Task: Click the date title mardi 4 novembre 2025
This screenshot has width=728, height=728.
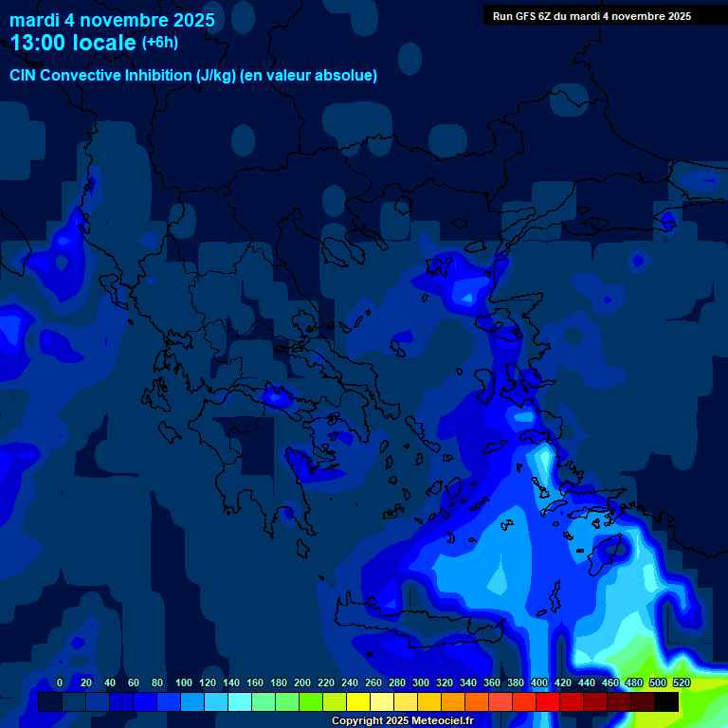Action: click(112, 20)
